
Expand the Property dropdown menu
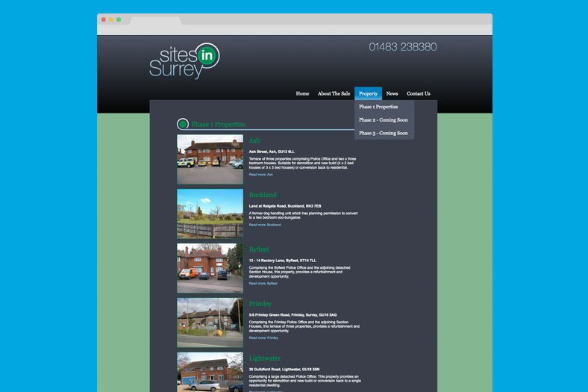[x=368, y=94]
